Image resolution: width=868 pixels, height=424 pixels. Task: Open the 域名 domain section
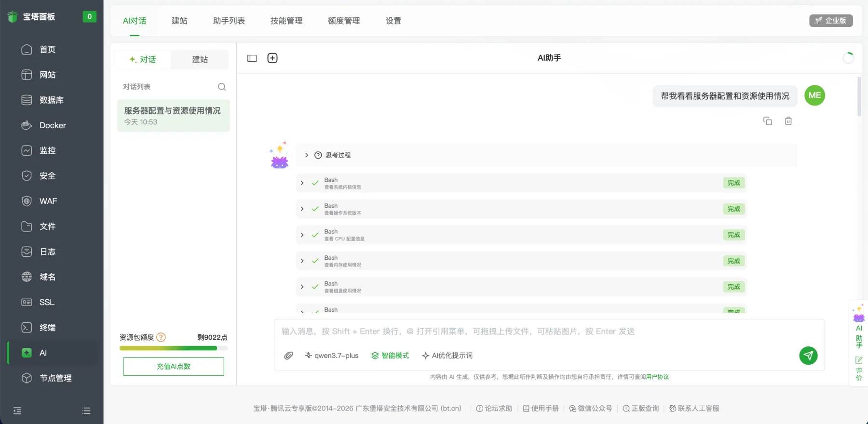point(47,277)
